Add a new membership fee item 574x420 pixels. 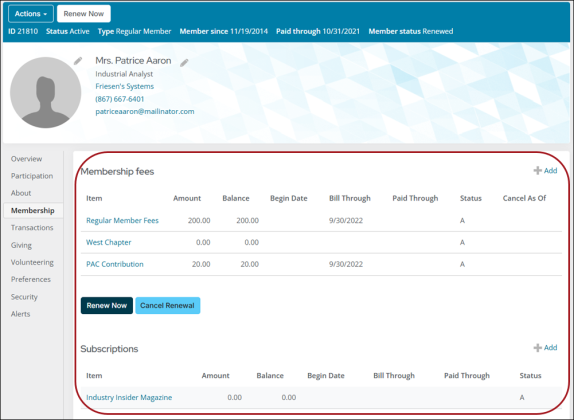[x=545, y=170]
